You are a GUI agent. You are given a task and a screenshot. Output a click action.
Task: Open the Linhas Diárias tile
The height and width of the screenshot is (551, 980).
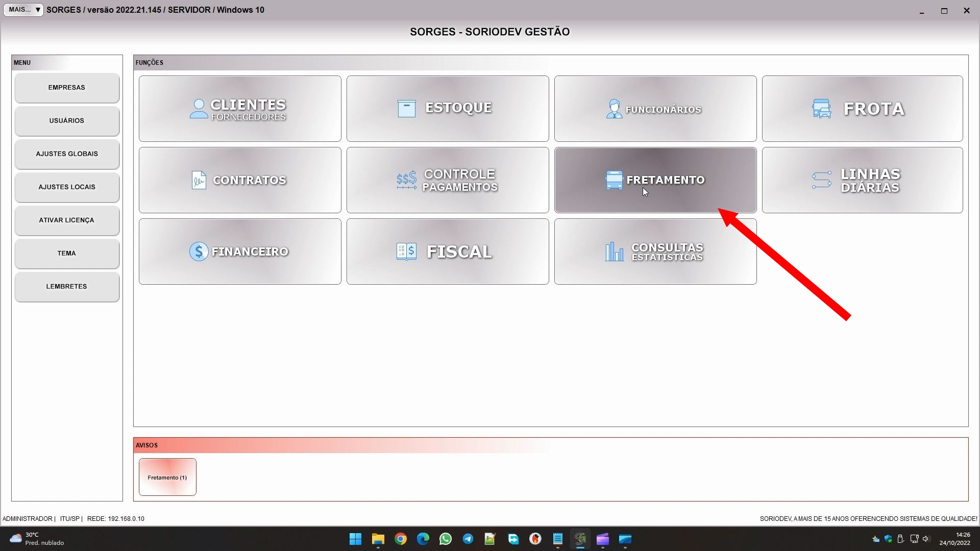pos(862,180)
